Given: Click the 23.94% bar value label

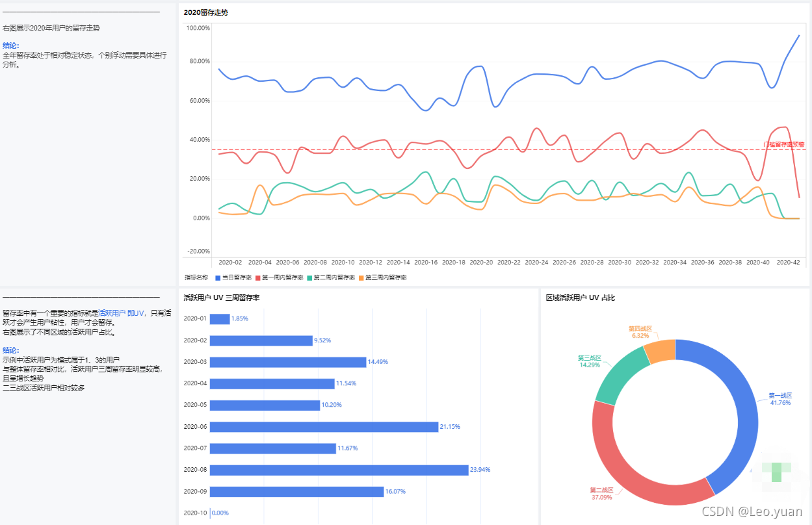Looking at the screenshot, I should point(480,470).
